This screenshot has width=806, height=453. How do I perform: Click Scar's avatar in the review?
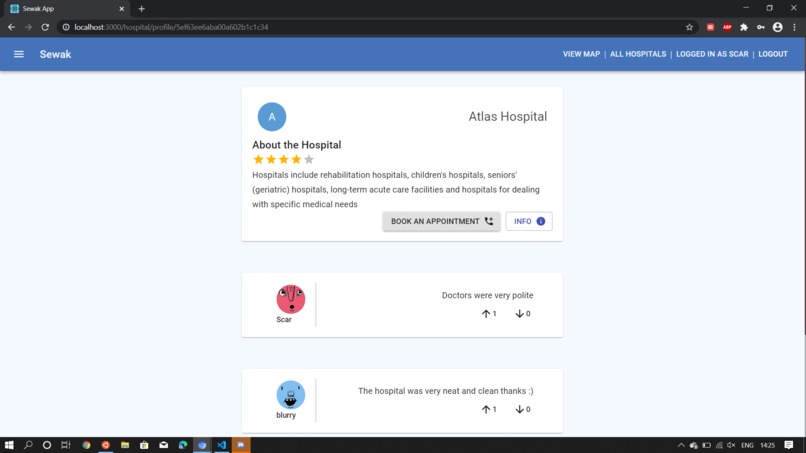point(291,299)
